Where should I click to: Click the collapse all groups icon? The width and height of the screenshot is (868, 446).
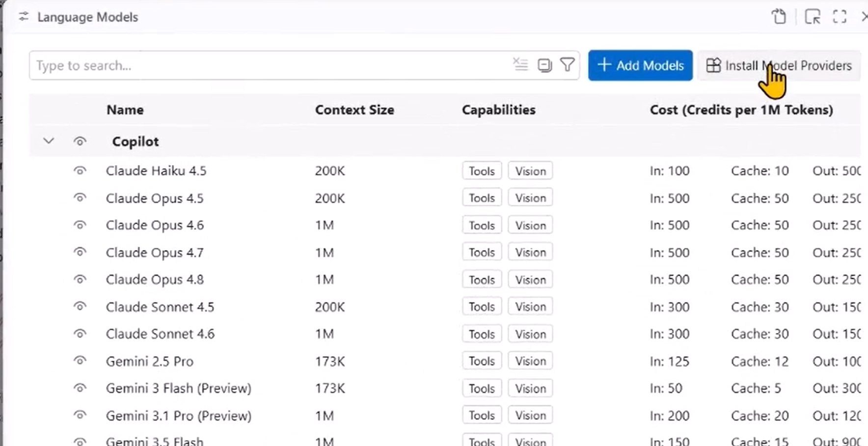point(544,65)
